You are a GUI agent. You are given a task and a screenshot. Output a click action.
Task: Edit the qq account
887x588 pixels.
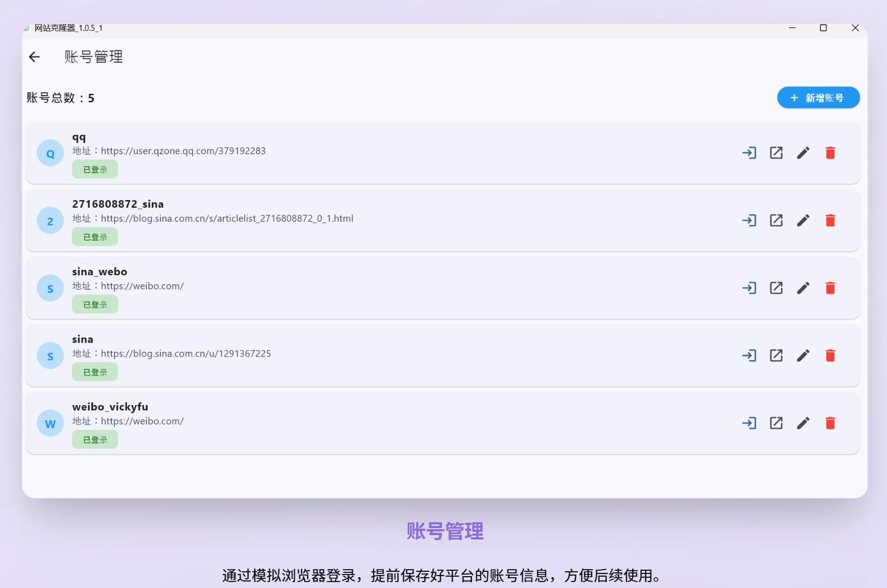(x=803, y=153)
